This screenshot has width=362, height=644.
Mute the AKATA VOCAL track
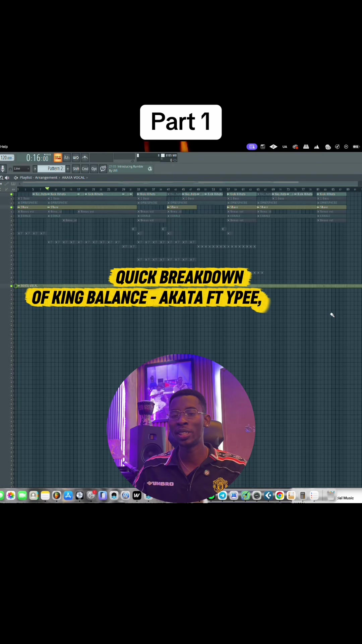tap(11, 286)
